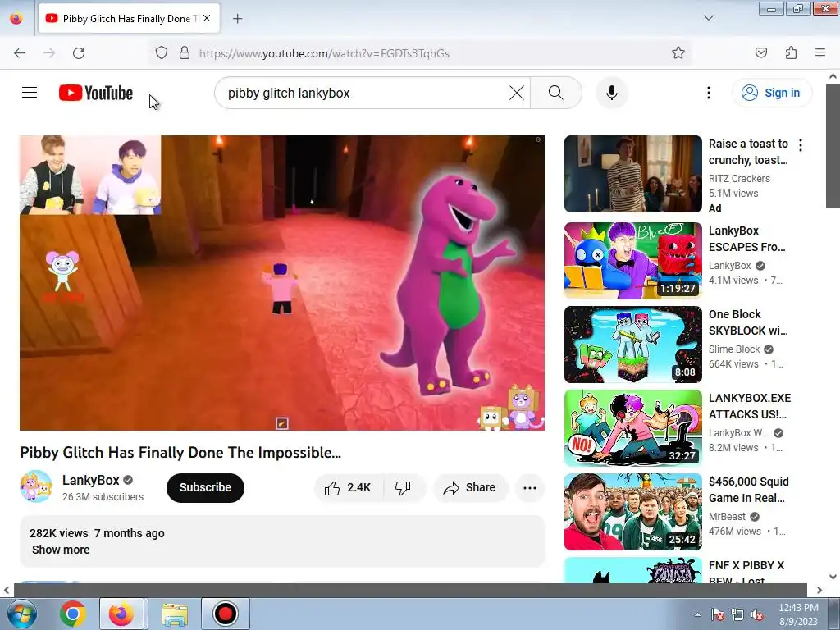Go forward in browser history
The image size is (840, 630).
pos(49,53)
